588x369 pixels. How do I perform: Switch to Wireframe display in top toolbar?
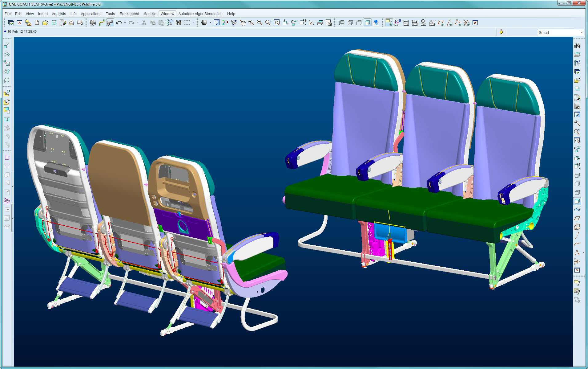(x=341, y=23)
